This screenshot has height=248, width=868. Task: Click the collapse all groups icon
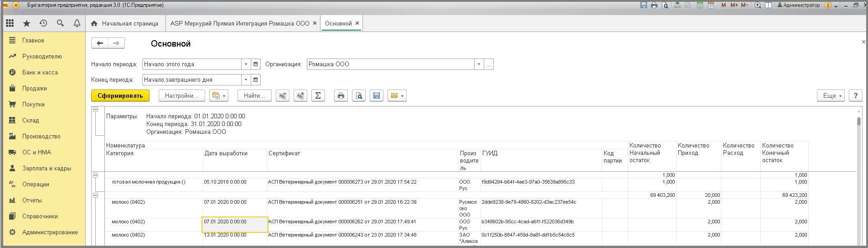pyautogui.click(x=283, y=95)
